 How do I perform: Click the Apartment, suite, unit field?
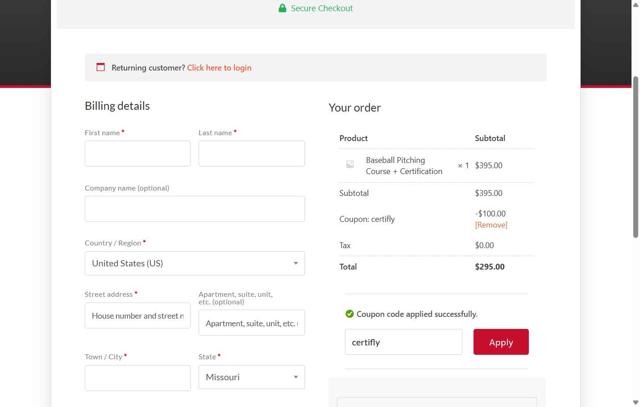click(251, 323)
